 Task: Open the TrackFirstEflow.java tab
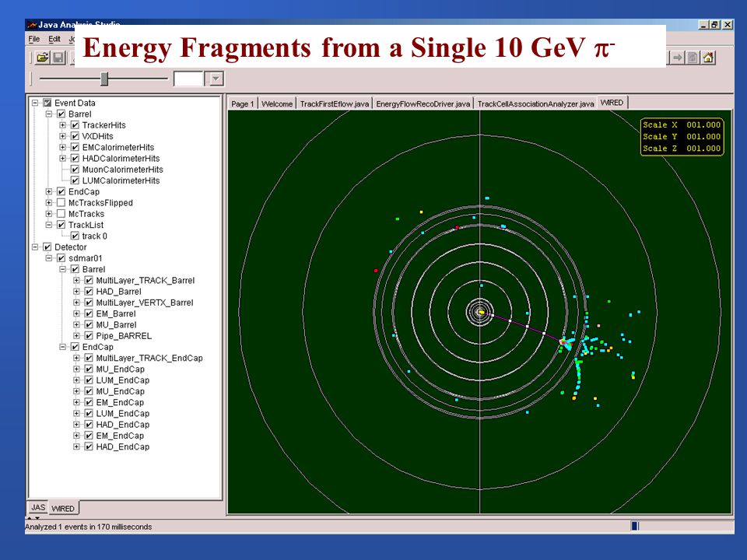pyautogui.click(x=334, y=103)
